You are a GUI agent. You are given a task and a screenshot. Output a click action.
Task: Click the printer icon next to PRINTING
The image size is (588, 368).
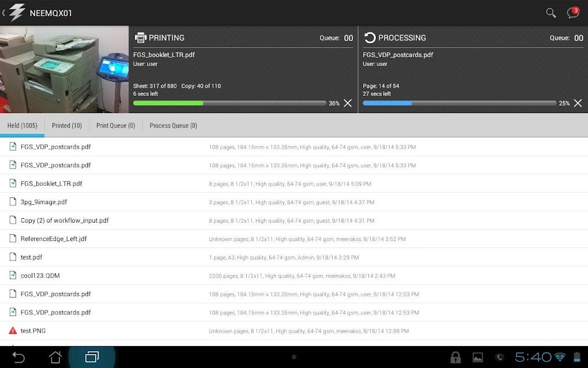141,37
